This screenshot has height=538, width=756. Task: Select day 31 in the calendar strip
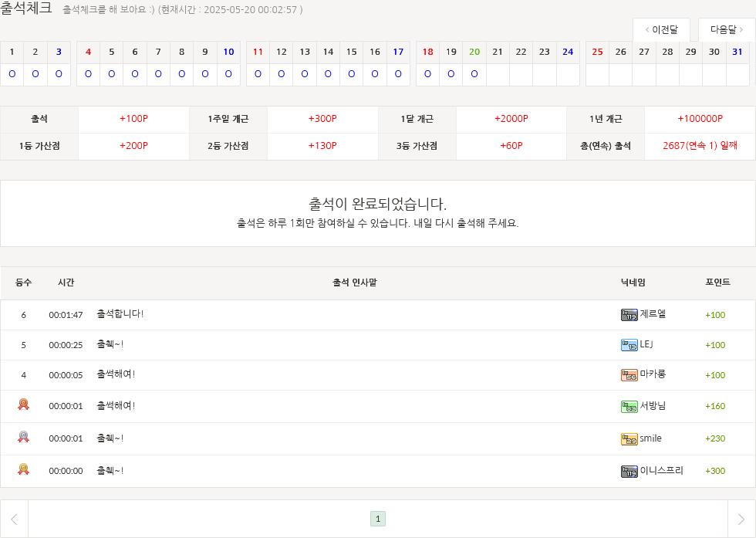(x=737, y=52)
